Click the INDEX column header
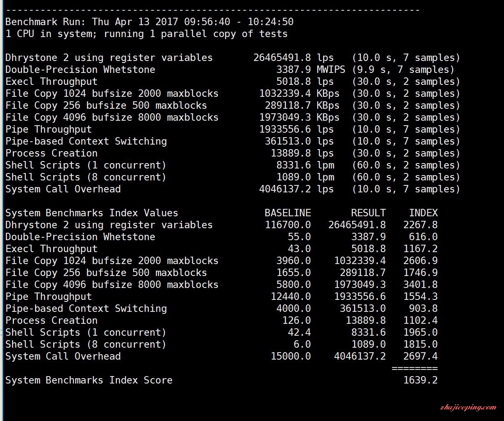The height and width of the screenshot is (421, 504). (424, 213)
